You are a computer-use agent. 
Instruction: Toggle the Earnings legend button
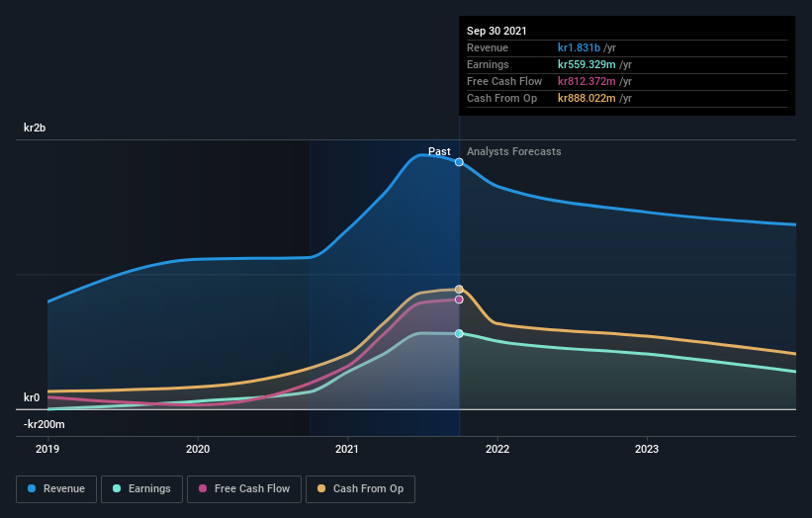pos(141,489)
